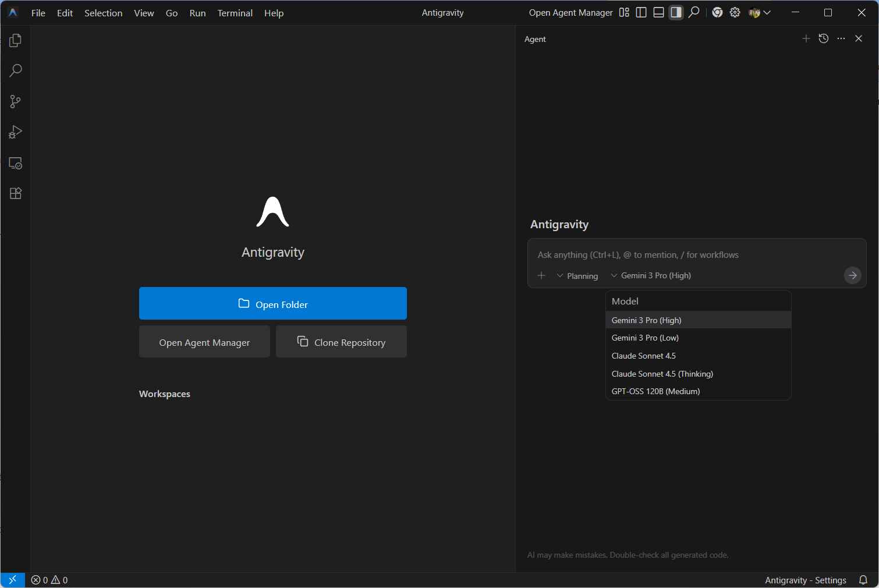Open the Search view in activity bar
Image resolution: width=879 pixels, height=588 pixels.
coord(16,71)
